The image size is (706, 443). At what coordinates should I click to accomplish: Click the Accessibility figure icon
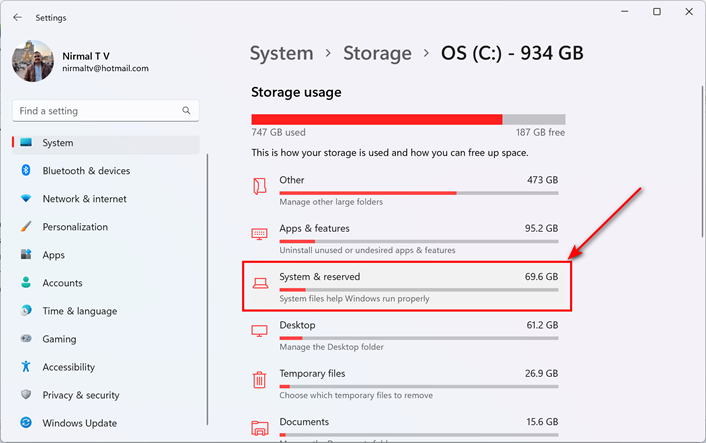click(x=26, y=366)
